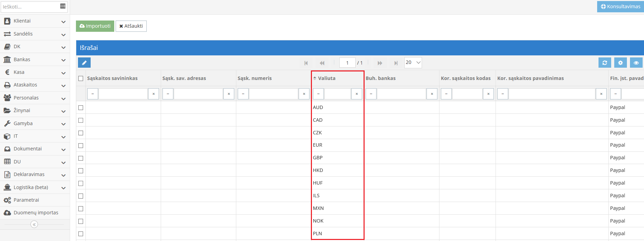Click the refresh table icon
Screen dimensions: 644x241
pyautogui.click(x=604, y=63)
